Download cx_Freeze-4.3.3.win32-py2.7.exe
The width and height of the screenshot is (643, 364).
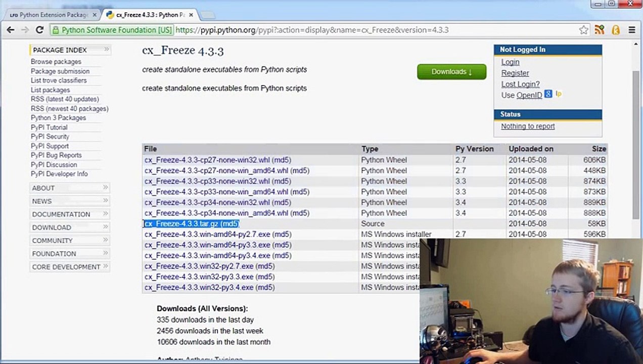coord(199,266)
